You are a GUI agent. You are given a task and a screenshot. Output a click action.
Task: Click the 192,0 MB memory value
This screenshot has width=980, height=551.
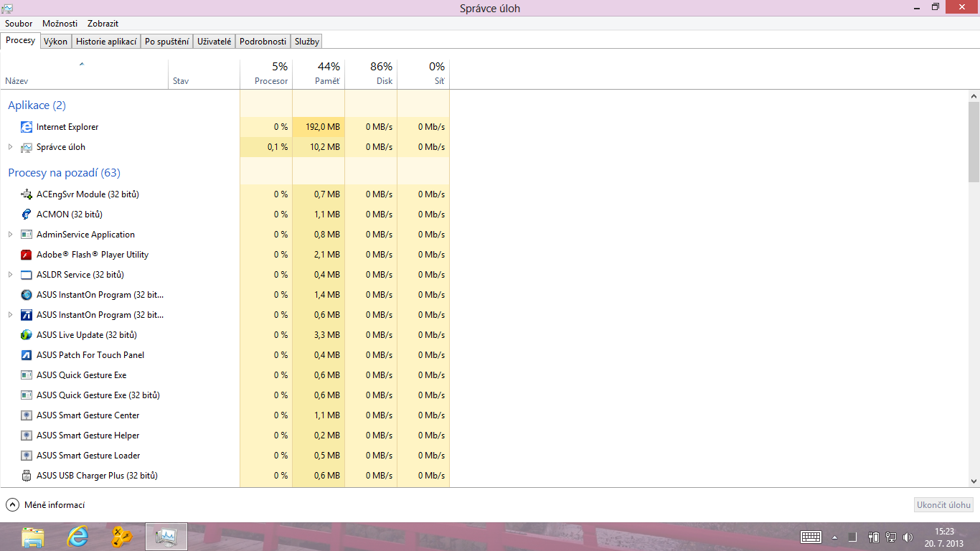pos(324,127)
